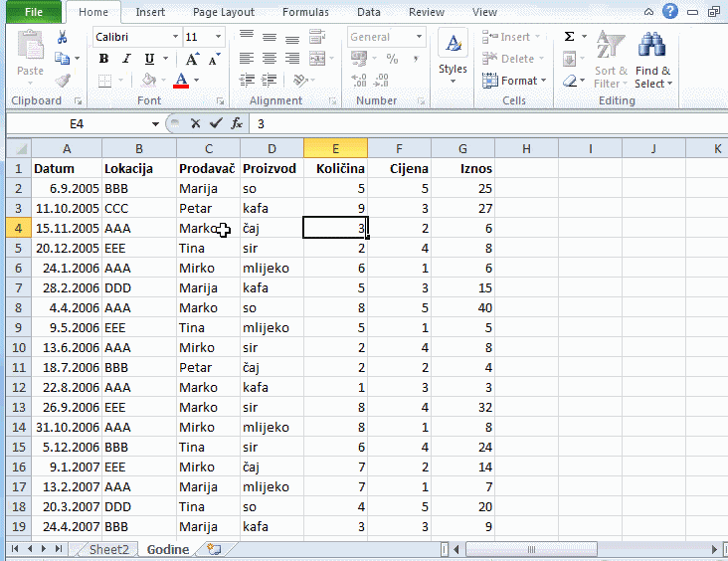The width and height of the screenshot is (728, 561).
Task: Click the AutoSum sigma icon
Action: (570, 37)
